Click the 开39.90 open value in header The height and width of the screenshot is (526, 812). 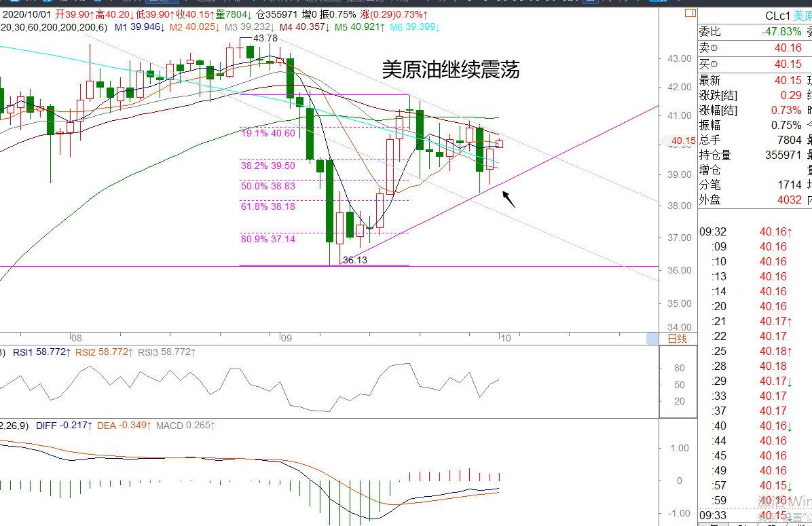(x=75, y=14)
